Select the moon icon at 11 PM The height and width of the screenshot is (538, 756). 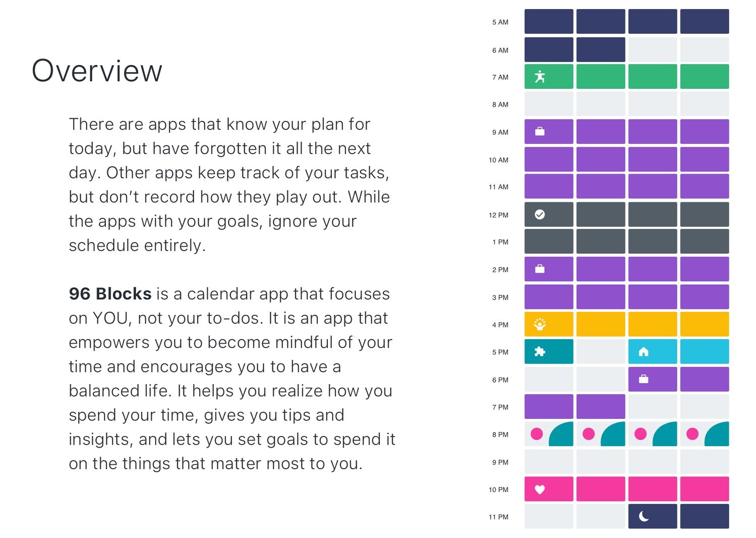coord(644,516)
